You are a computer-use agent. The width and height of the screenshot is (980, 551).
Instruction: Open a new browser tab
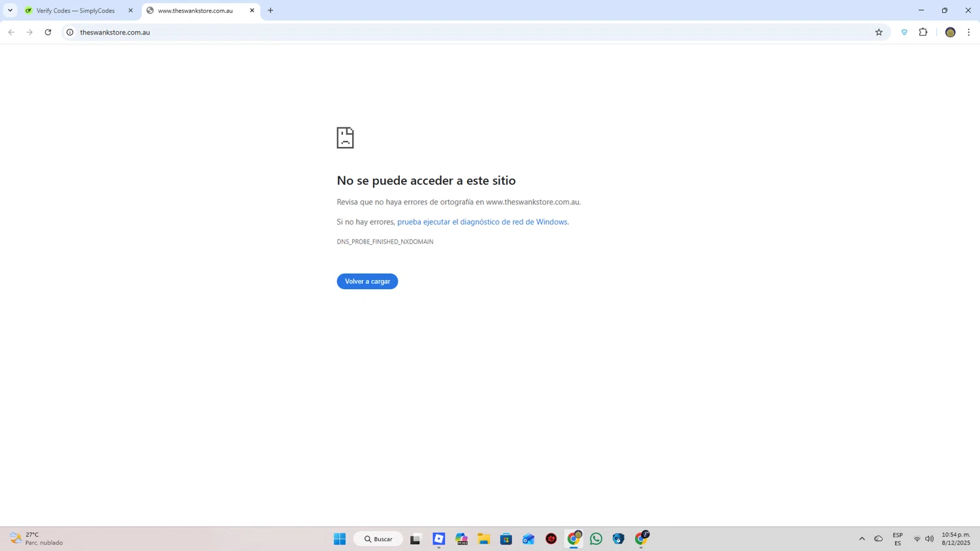point(270,10)
